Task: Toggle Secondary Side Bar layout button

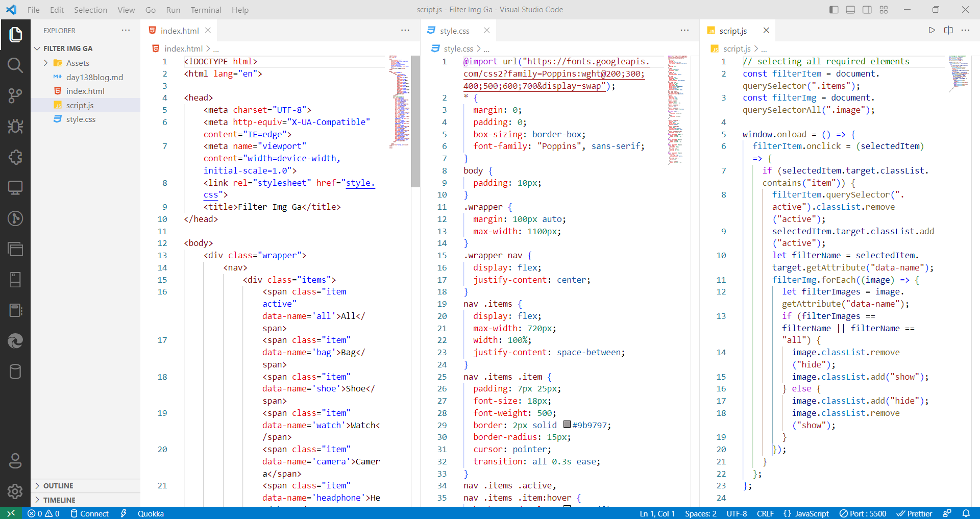Action: 867,10
